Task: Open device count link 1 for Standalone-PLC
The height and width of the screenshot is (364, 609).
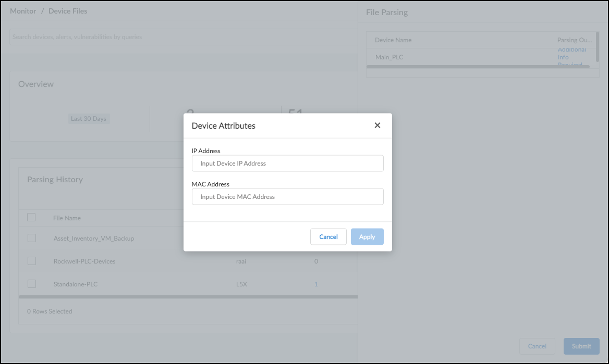Action: (316, 284)
